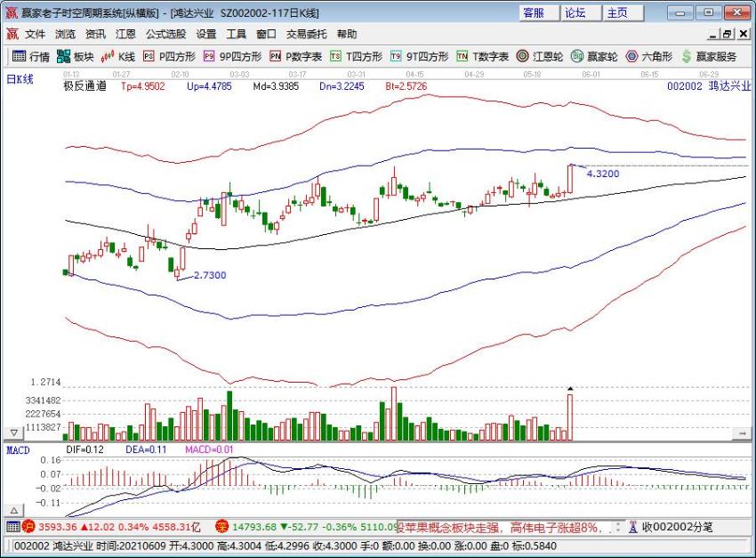The height and width of the screenshot is (558, 756).
Task: Click the red 赢 app icon in menu bar
Action: (12, 34)
